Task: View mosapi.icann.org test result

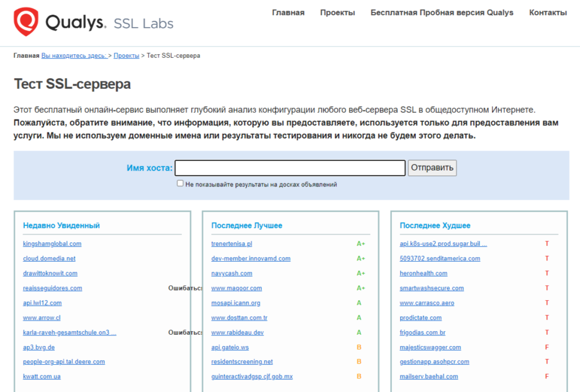Action: pos(236,303)
